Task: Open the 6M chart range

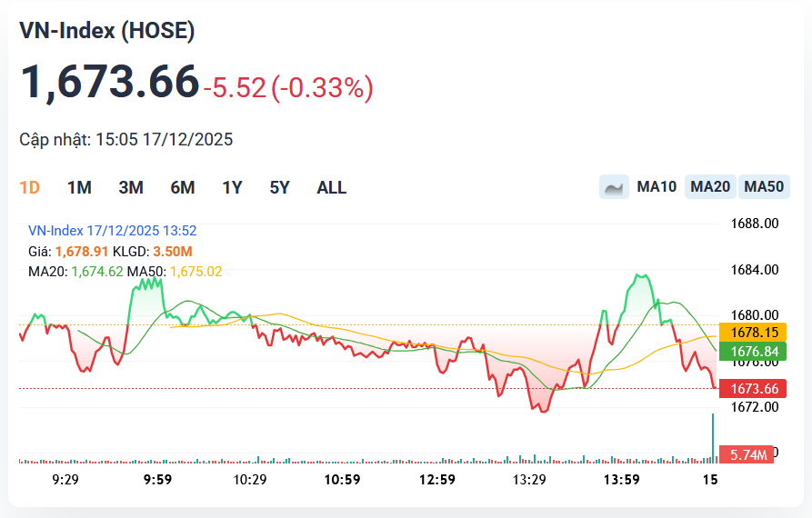Action: [183, 188]
